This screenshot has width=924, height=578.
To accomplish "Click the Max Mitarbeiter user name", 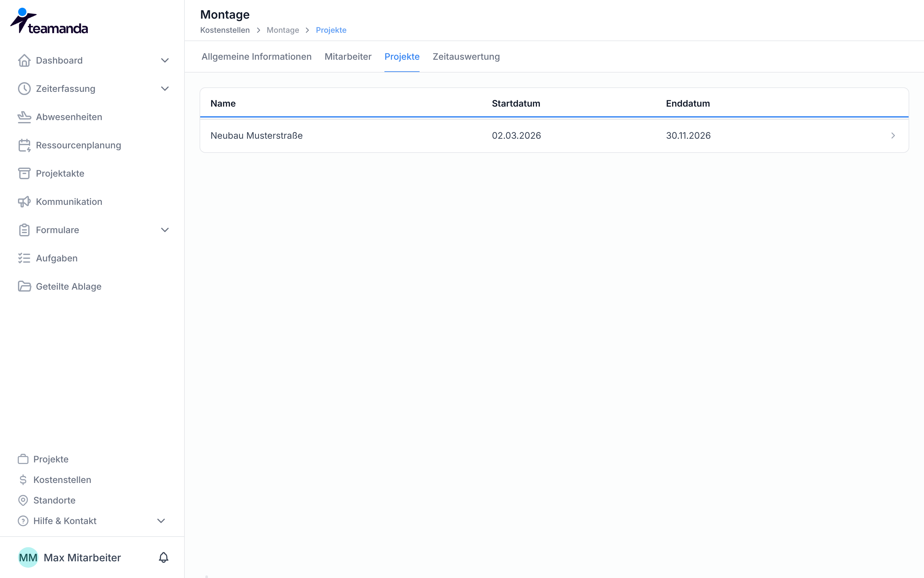I will 82,558.
